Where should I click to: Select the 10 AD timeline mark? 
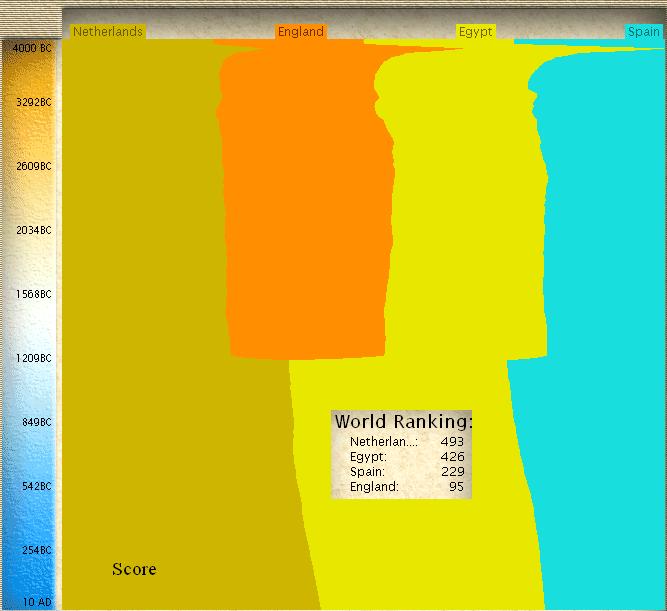coord(31,601)
